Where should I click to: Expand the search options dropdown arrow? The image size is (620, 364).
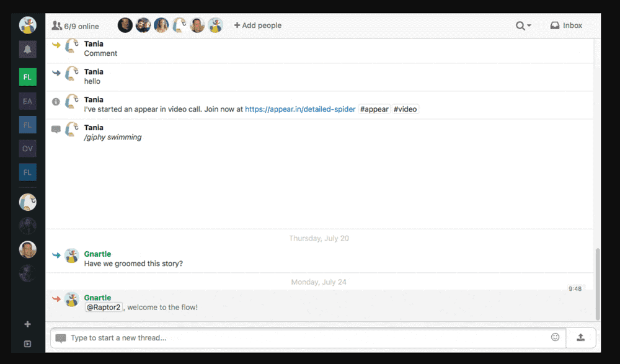[x=528, y=25]
